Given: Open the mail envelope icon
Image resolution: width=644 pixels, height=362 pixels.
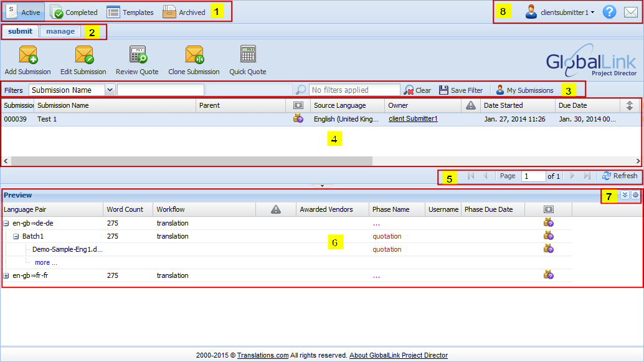Looking at the screenshot, I should point(631,12).
